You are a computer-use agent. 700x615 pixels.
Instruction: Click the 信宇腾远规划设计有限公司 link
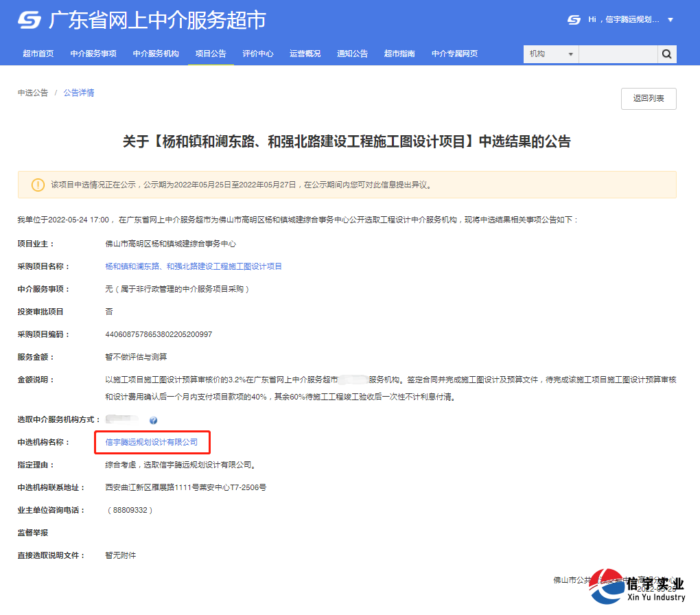point(151,443)
